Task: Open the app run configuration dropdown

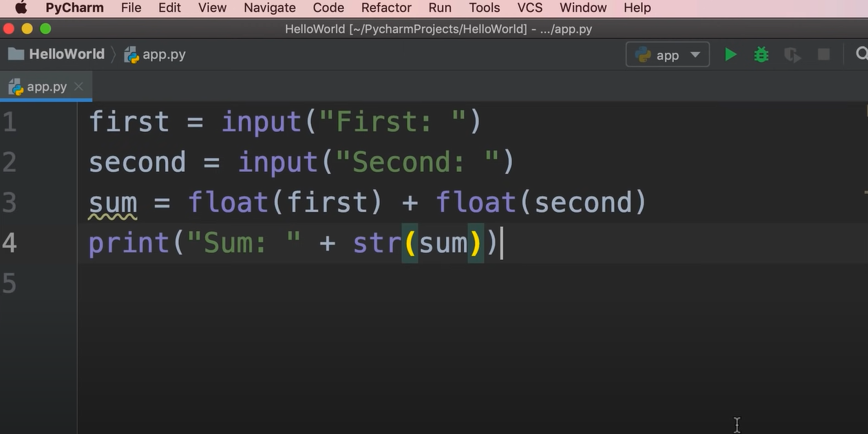Action: click(668, 55)
